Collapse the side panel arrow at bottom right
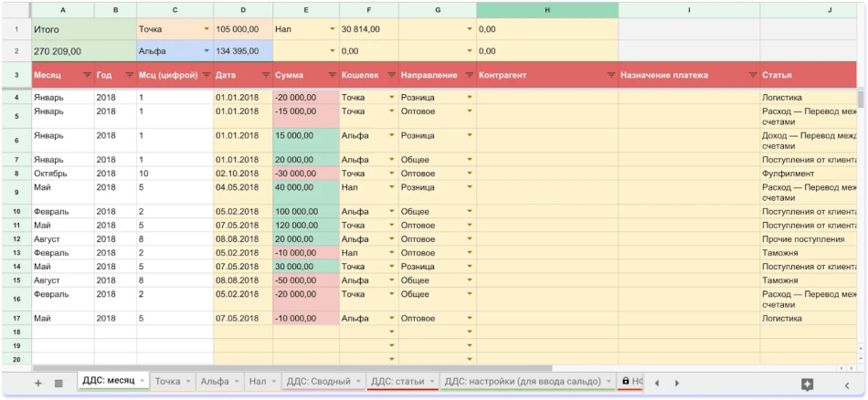The image size is (868, 400). click(847, 384)
